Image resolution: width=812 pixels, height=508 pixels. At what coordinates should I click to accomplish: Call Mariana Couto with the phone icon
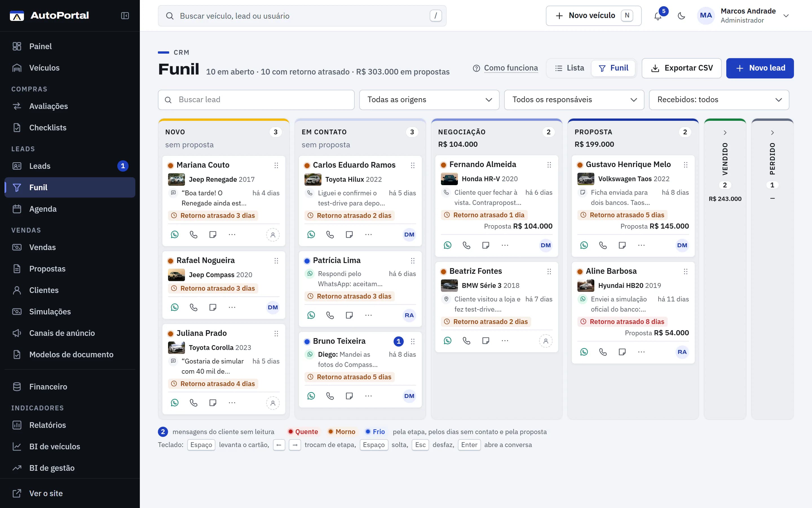(194, 235)
